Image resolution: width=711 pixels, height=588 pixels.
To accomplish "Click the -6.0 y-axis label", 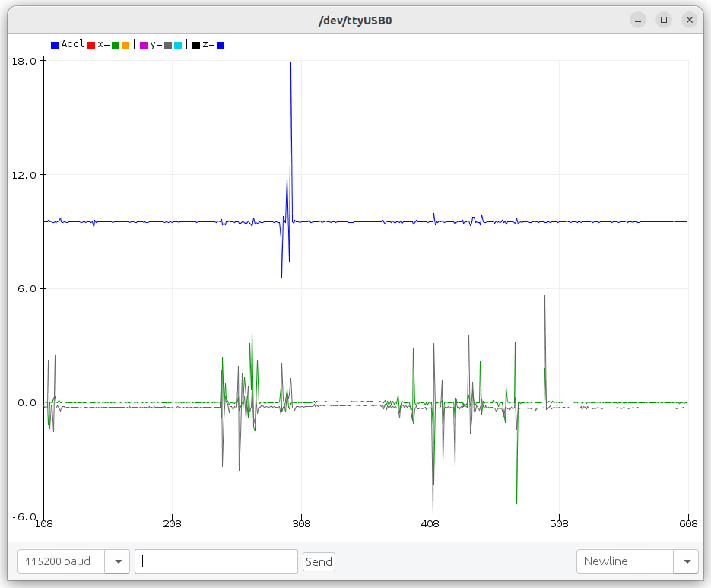I will click(24, 516).
